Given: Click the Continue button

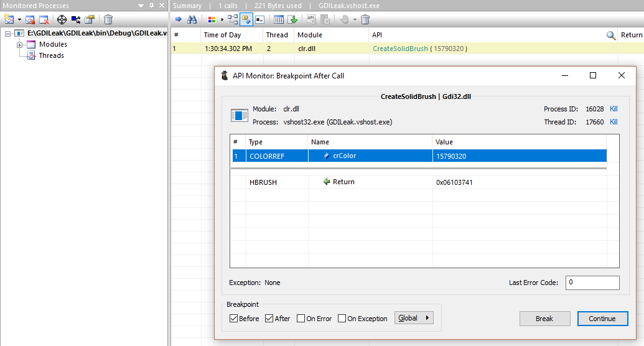Looking at the screenshot, I should [602, 319].
